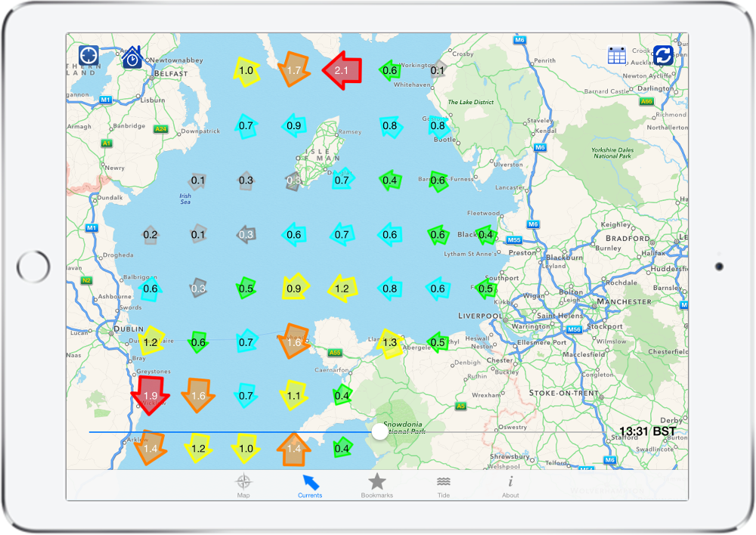
Task: Tap the Stoke-on-Trent label
Action: tap(564, 393)
